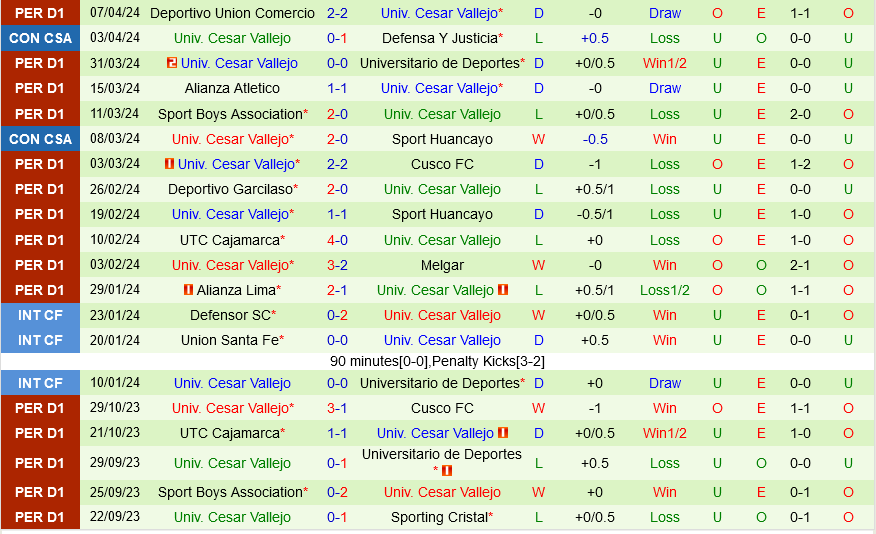This screenshot has width=876, height=534.
Task: Select Union Santa Fe team link
Action: click(230, 340)
